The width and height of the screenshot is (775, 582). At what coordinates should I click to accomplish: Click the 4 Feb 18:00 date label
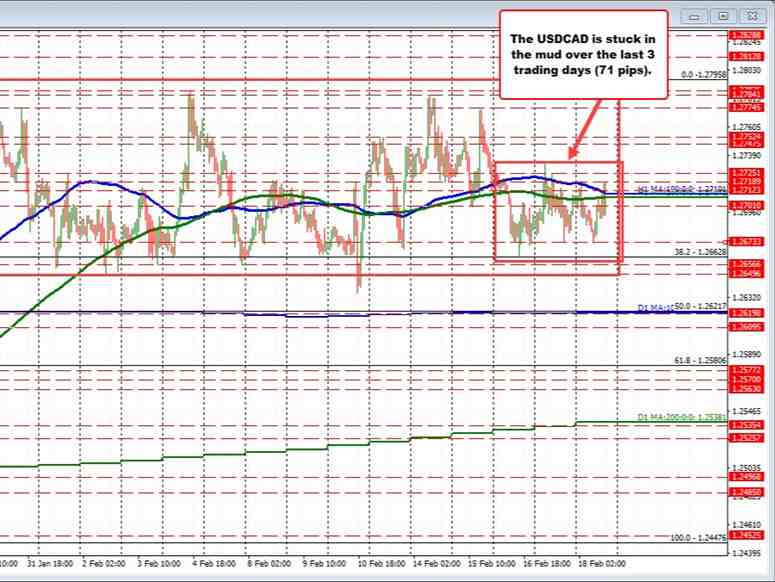[x=214, y=564]
